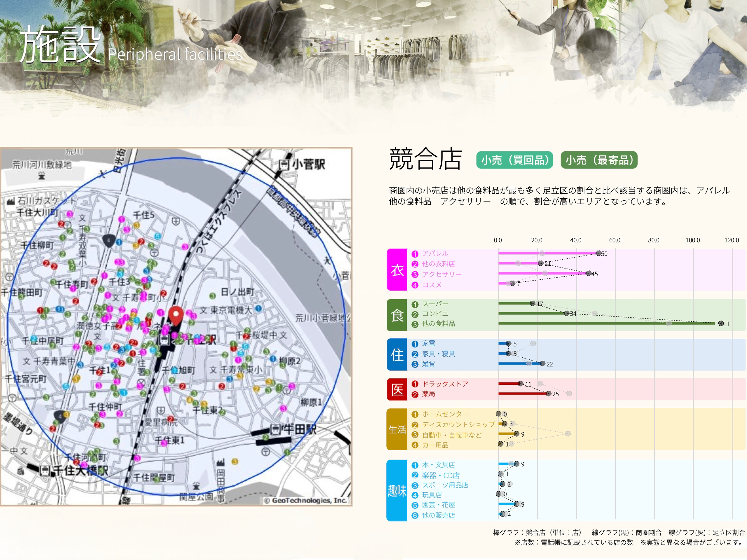The image size is (747, 560).
Task: Click the 石川ガス factory icon on map
Action: [11, 201]
